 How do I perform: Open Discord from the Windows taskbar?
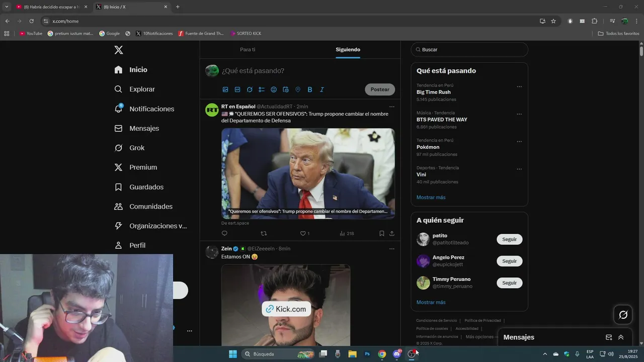[x=397, y=354]
